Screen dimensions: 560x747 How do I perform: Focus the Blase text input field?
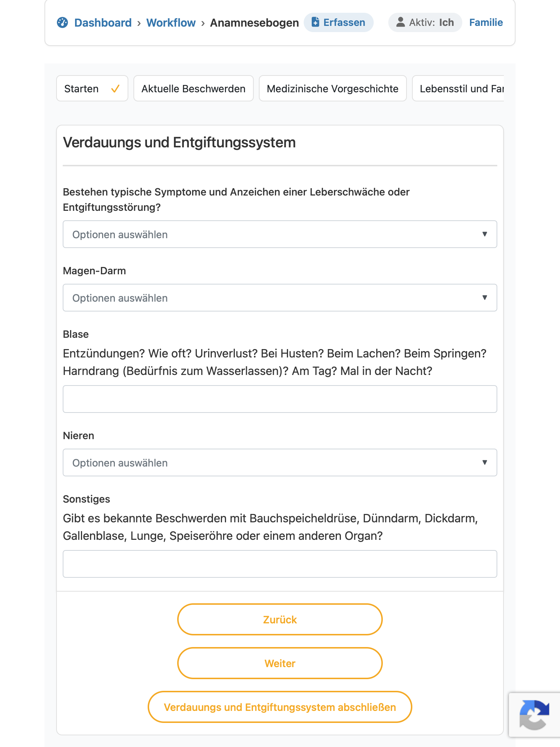click(280, 399)
